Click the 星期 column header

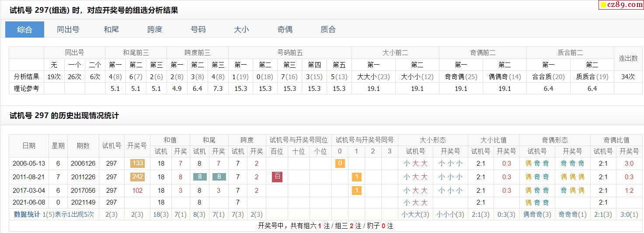(x=58, y=146)
